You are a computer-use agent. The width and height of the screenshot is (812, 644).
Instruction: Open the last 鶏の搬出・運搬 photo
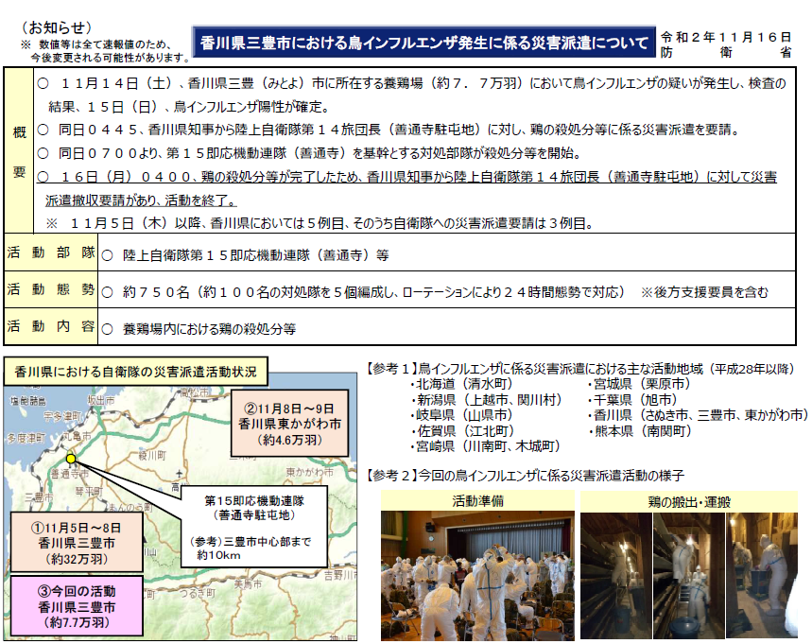coord(762,576)
